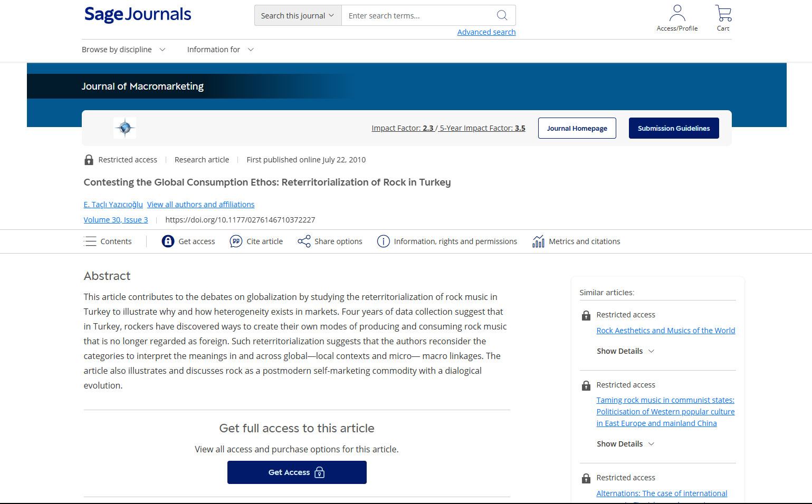This screenshot has height=504, width=812.
Task: Expand the Information for menu
Action: tap(220, 50)
